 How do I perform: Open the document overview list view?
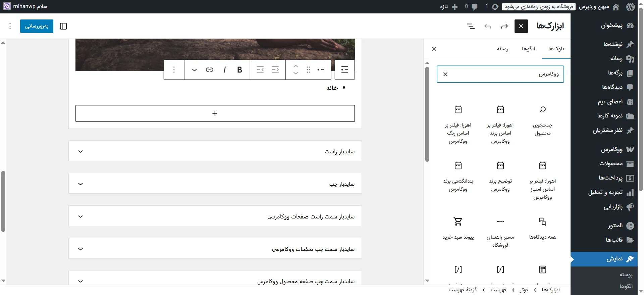point(471,26)
